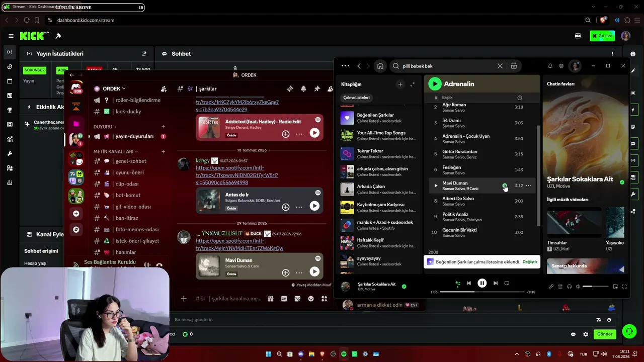Adjust the Spotify volume slider
Image resolution: width=644 pixels, height=362 pixels.
pos(595,287)
